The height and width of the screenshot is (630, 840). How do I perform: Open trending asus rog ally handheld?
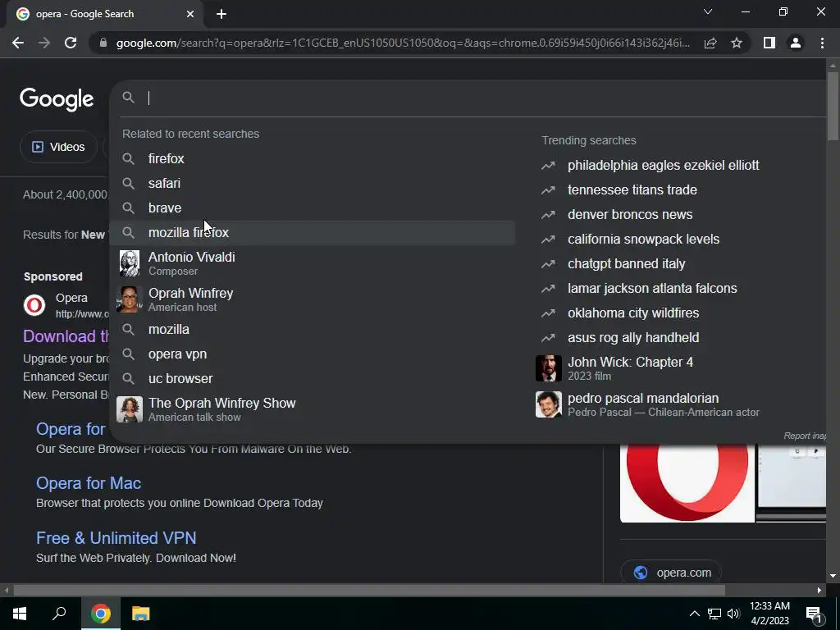click(x=633, y=337)
